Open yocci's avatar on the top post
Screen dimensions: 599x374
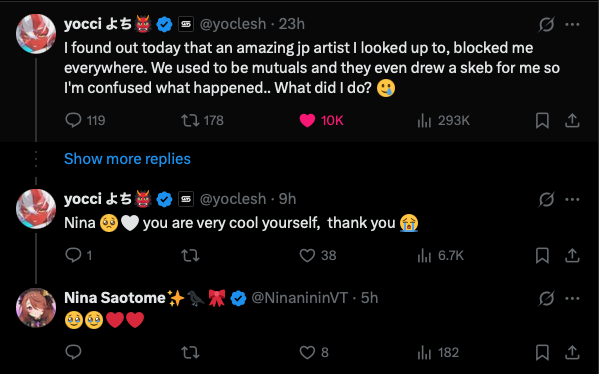(36, 34)
